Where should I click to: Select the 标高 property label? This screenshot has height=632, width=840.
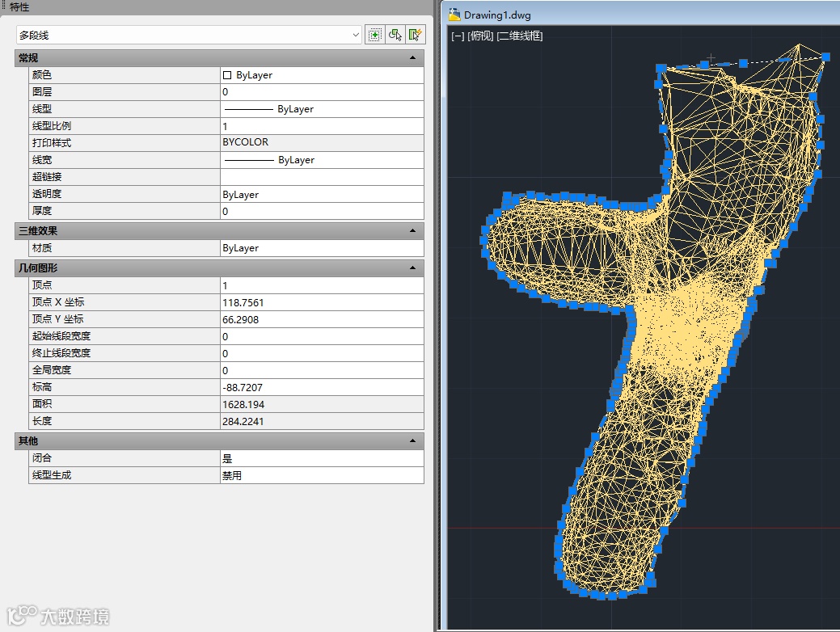pos(42,386)
